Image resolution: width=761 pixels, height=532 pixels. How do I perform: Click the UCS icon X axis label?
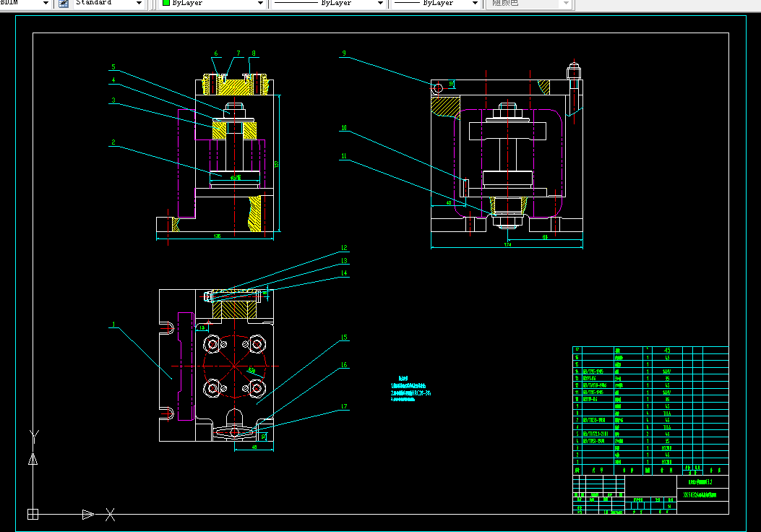coord(110,515)
